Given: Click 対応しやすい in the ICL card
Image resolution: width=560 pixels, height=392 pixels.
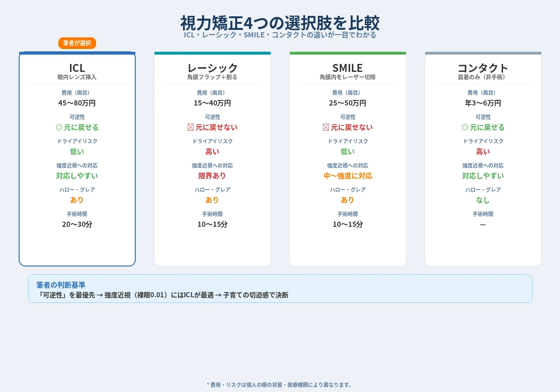Looking at the screenshot, I should point(77,176).
